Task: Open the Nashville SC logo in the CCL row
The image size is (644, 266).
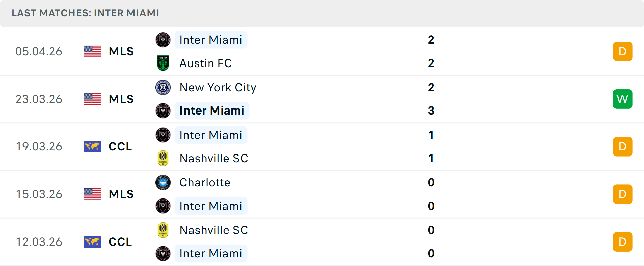Action: [x=163, y=158]
